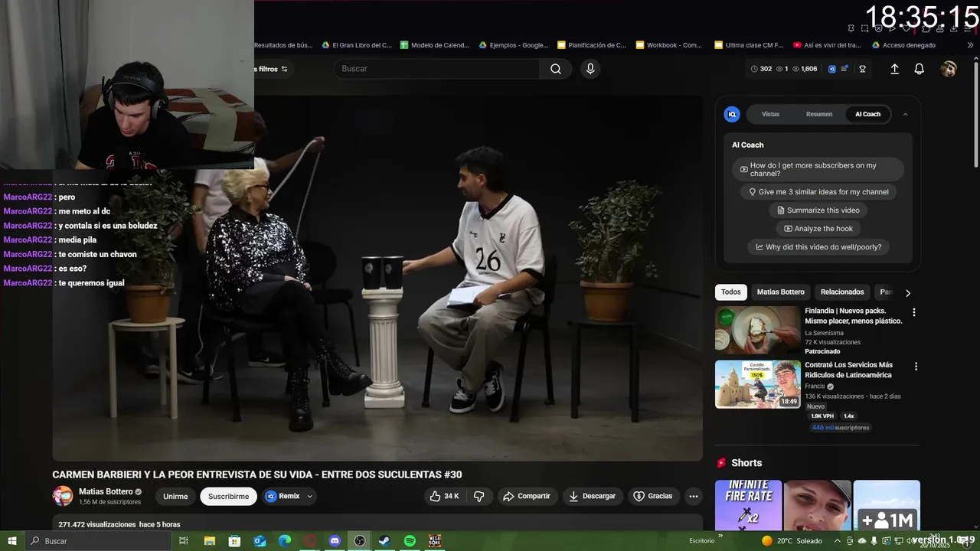980x551 pixels.
Task: Open the 'Workbook - Com...' bookmark
Action: pyautogui.click(x=668, y=45)
